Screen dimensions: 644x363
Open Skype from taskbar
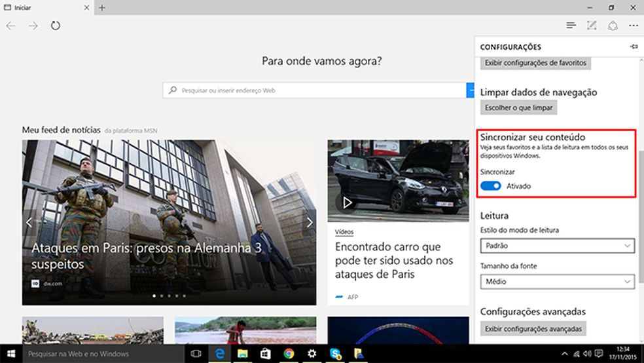335,354
